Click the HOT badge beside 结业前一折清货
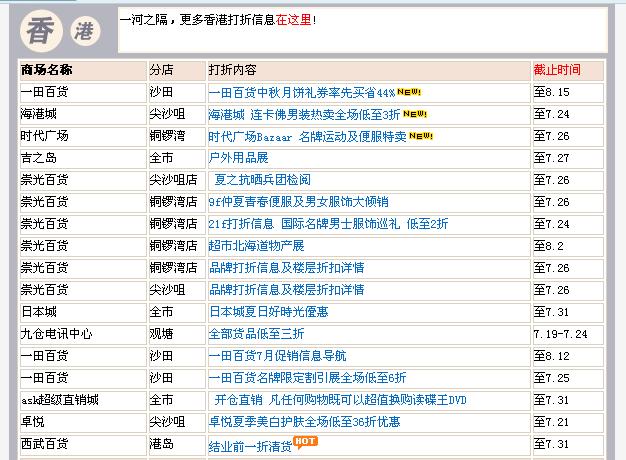The height and width of the screenshot is (460, 626). (305, 442)
